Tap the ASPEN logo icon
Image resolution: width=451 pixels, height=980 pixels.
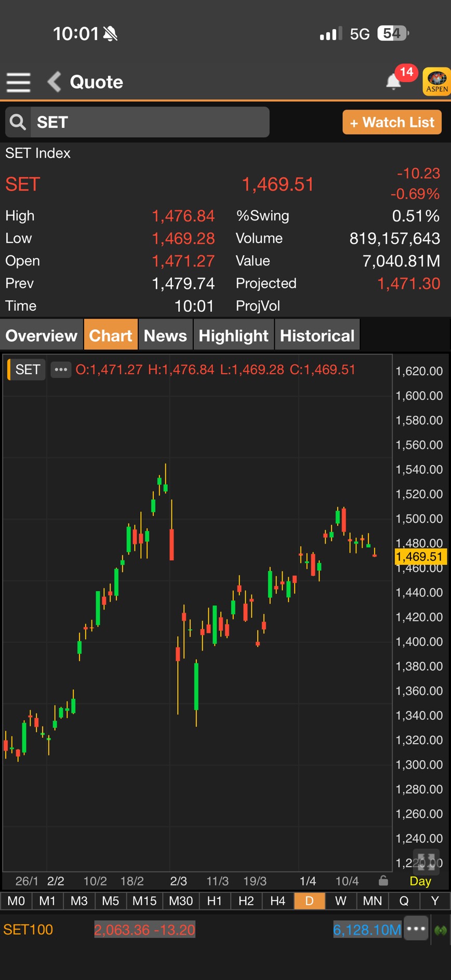pyautogui.click(x=436, y=82)
